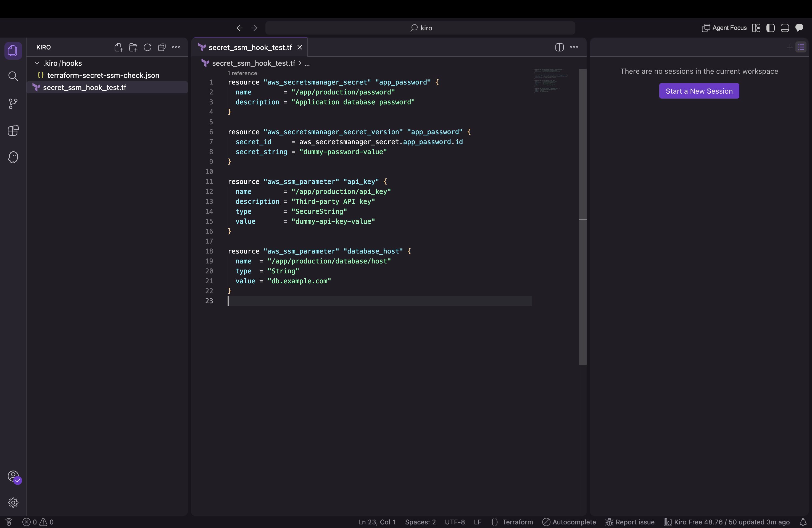The height and width of the screenshot is (528, 812).
Task: Click the editor vertical scrollbar
Action: 583,217
